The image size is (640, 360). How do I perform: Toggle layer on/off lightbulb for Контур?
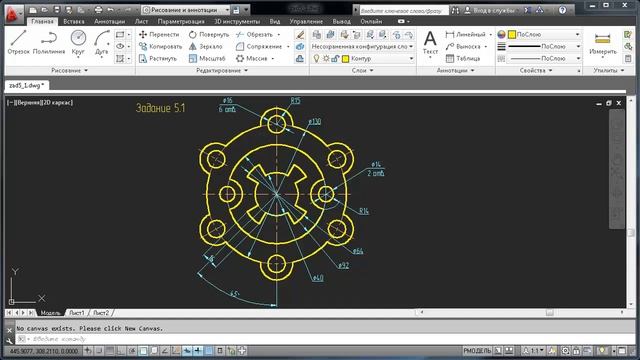pos(316,59)
